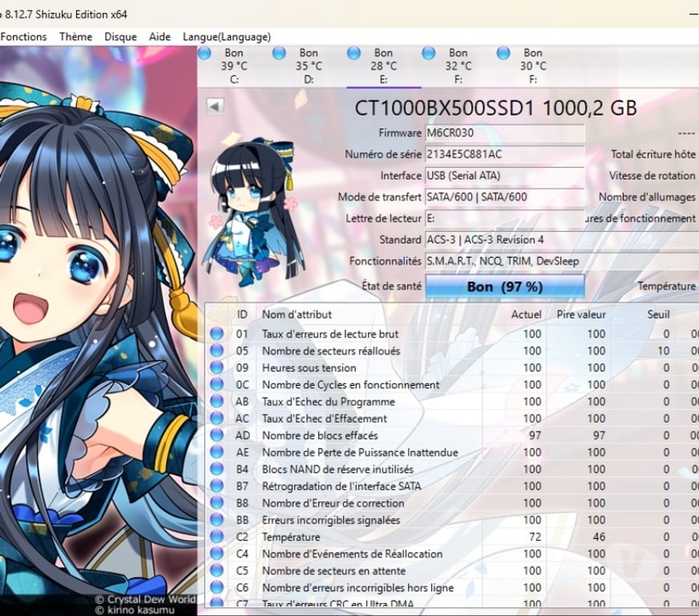
Task: Click the Bon (97 %) health status button
Action: pyautogui.click(x=504, y=286)
